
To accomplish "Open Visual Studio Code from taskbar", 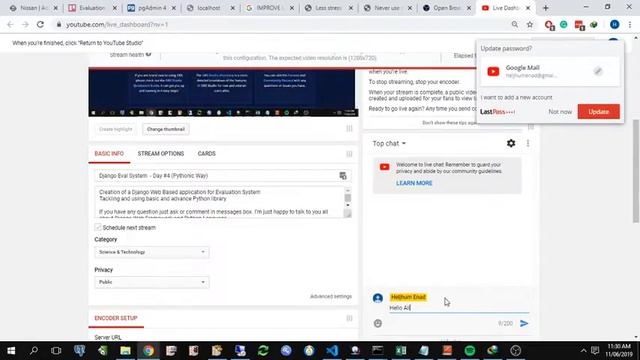I will (332, 350).
